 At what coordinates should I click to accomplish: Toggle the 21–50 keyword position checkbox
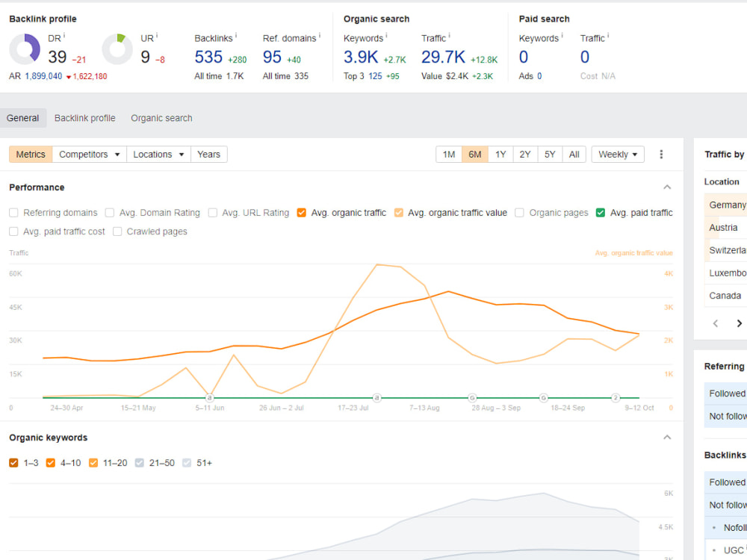pyautogui.click(x=139, y=463)
